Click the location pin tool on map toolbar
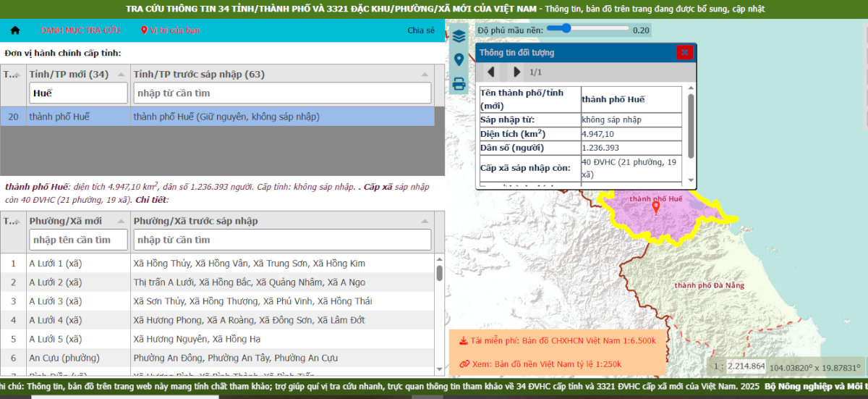868x399 pixels. click(x=459, y=60)
